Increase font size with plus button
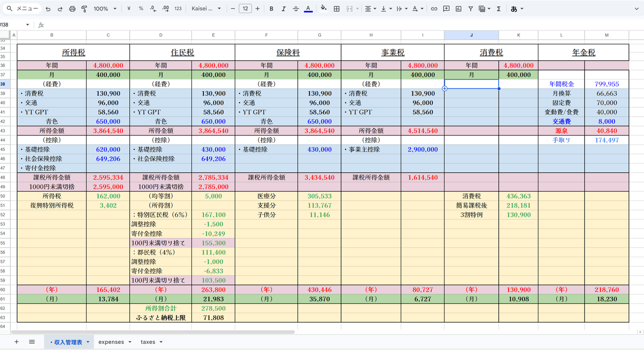The image size is (644, 350). pos(258,8)
